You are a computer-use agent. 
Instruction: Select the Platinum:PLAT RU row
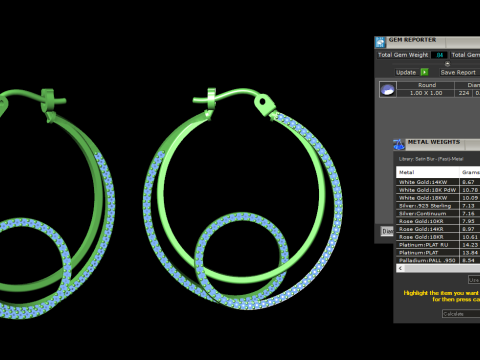(438, 245)
